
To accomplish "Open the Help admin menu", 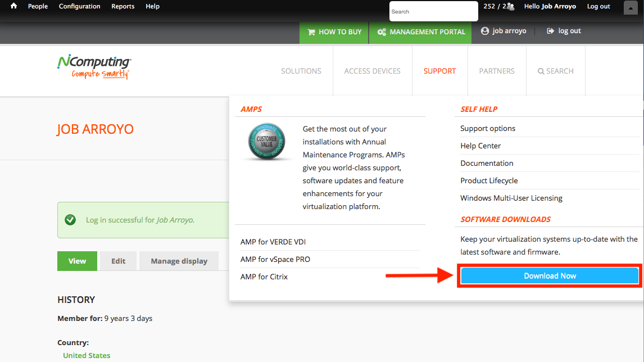I will [x=152, y=6].
